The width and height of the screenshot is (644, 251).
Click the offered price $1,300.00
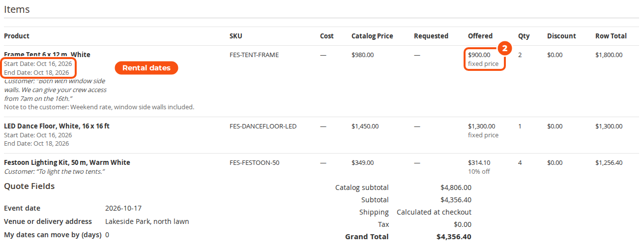pyautogui.click(x=481, y=126)
